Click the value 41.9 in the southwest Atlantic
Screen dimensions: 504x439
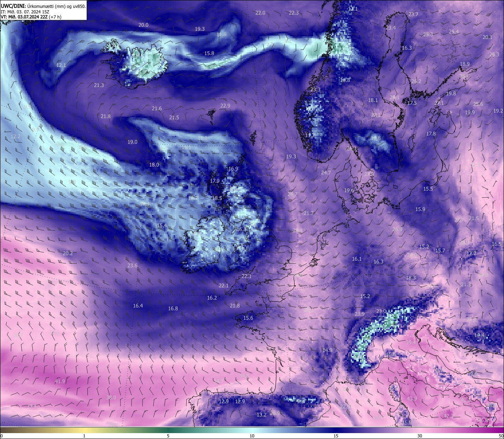coord(60,381)
